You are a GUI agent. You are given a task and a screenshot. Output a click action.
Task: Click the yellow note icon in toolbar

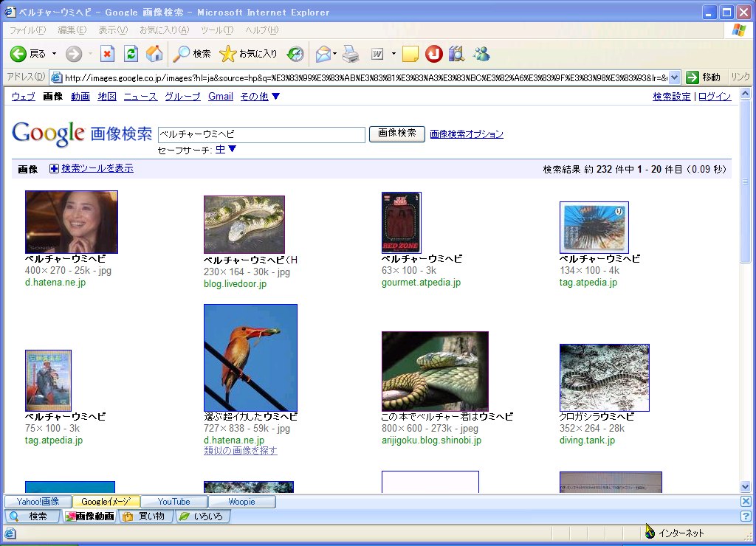click(410, 53)
